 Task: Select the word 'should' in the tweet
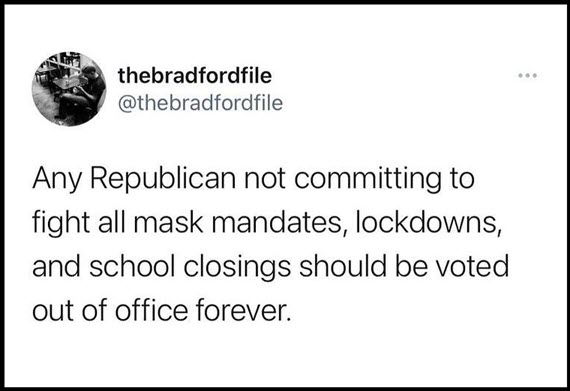pos(342,266)
